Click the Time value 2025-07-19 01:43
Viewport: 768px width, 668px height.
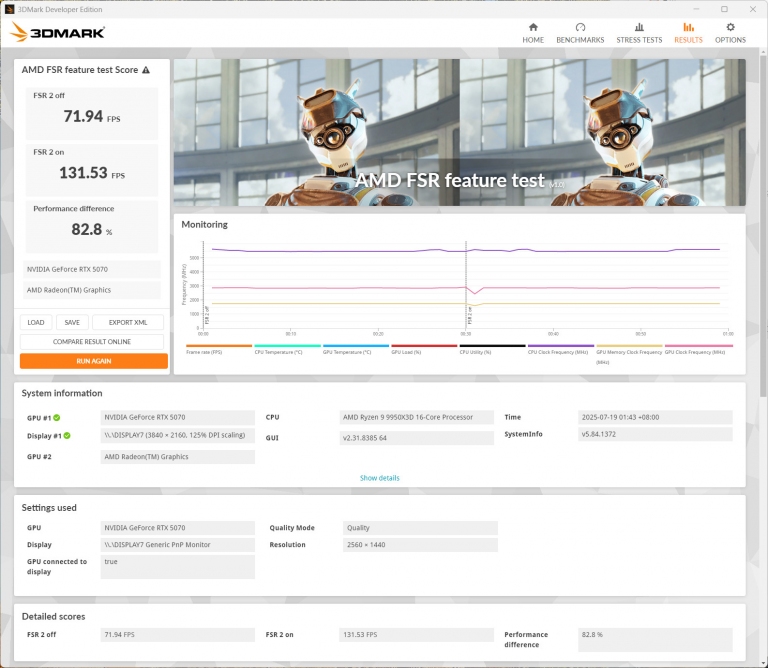(655, 417)
